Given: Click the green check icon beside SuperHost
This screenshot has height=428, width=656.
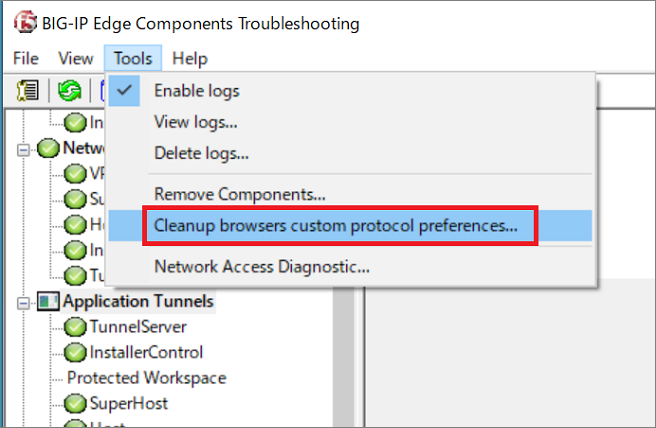Looking at the screenshot, I should pyautogui.click(x=75, y=404).
